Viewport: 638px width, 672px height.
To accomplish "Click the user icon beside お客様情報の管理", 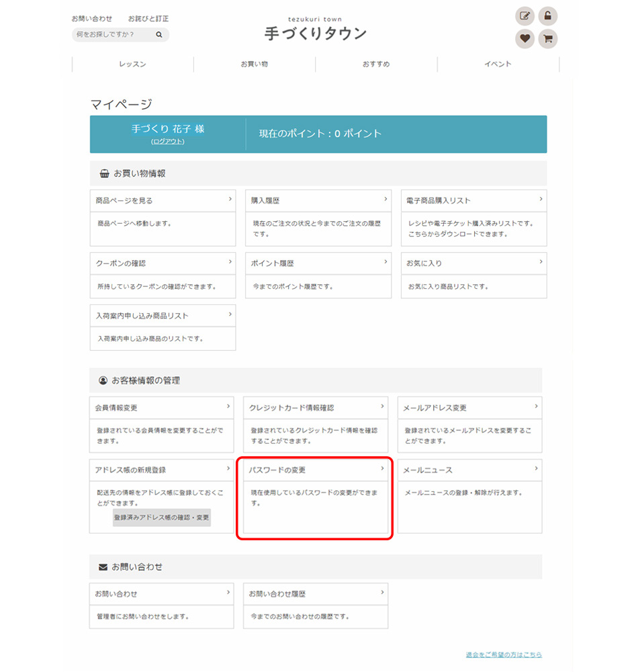I will 103,380.
